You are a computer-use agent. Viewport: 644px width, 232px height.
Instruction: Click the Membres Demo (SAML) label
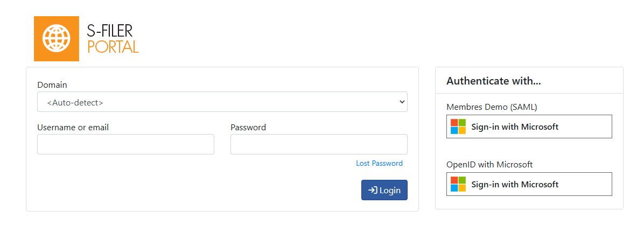[492, 107]
